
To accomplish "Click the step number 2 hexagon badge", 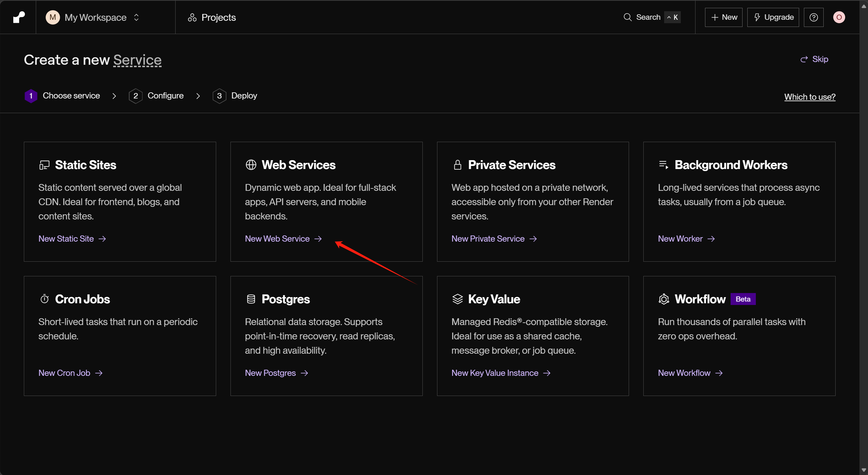I will pos(136,96).
